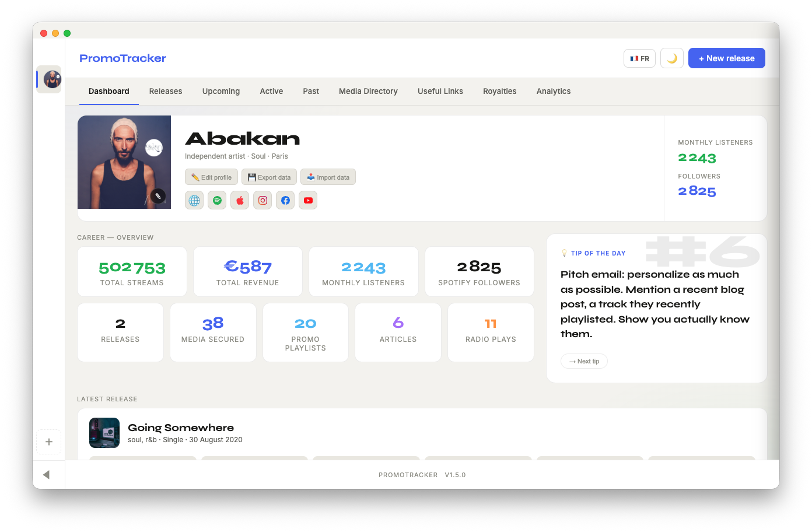This screenshot has height=532, width=812.
Task: Open the Going Somewhere release cover thumbnail
Action: [x=104, y=433]
